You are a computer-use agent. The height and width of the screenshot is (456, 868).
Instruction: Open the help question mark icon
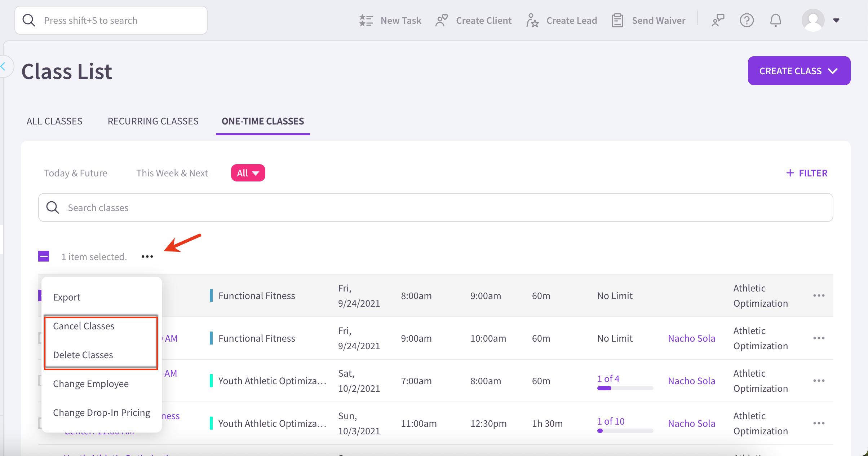coord(747,21)
